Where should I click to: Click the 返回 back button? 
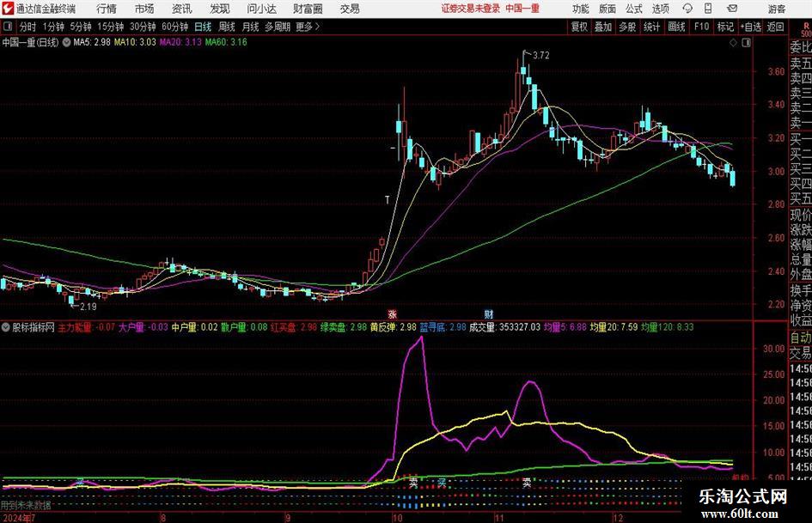point(775,27)
